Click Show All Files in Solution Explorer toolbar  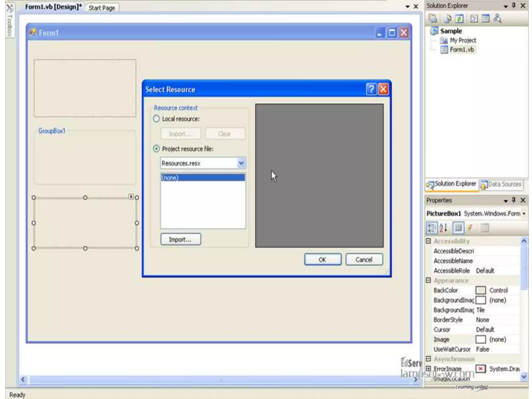tap(447, 18)
